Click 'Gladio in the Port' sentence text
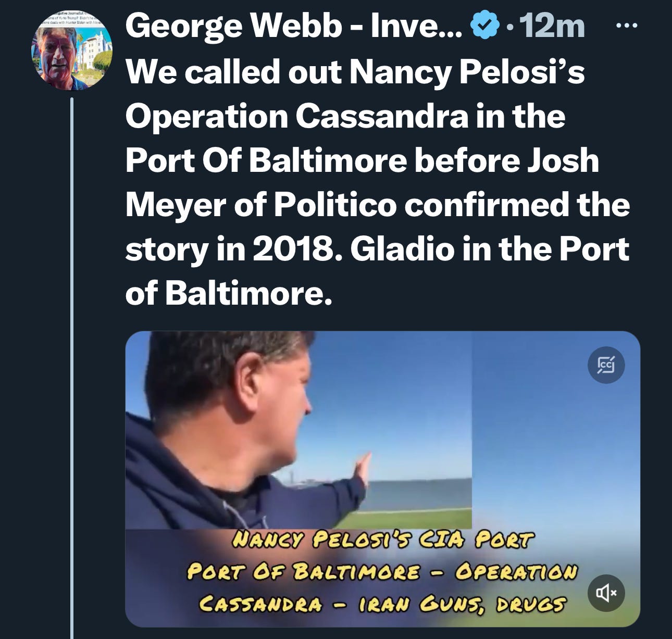Screen dimensions: 672x639 (490, 249)
